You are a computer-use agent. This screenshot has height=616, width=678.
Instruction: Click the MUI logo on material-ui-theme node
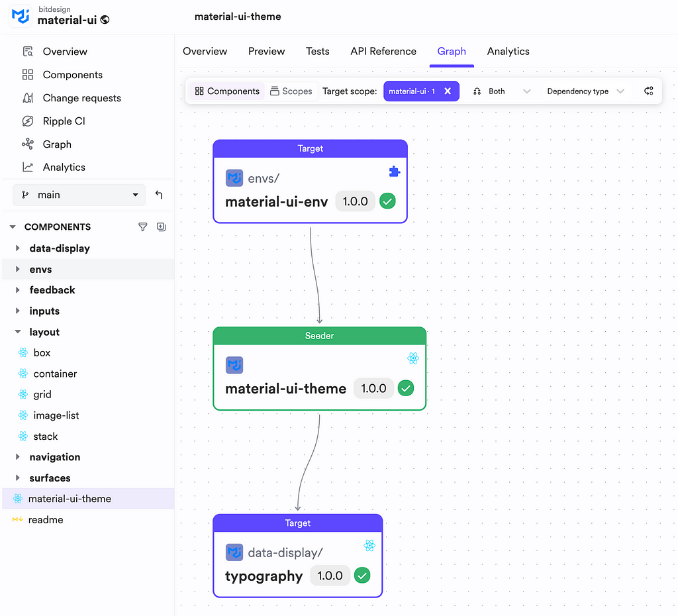tap(234, 365)
